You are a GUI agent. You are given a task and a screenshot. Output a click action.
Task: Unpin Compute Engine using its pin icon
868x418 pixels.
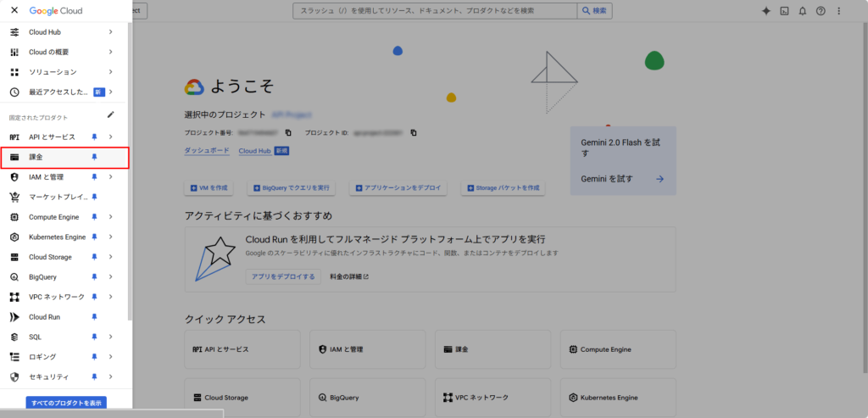[95, 217]
